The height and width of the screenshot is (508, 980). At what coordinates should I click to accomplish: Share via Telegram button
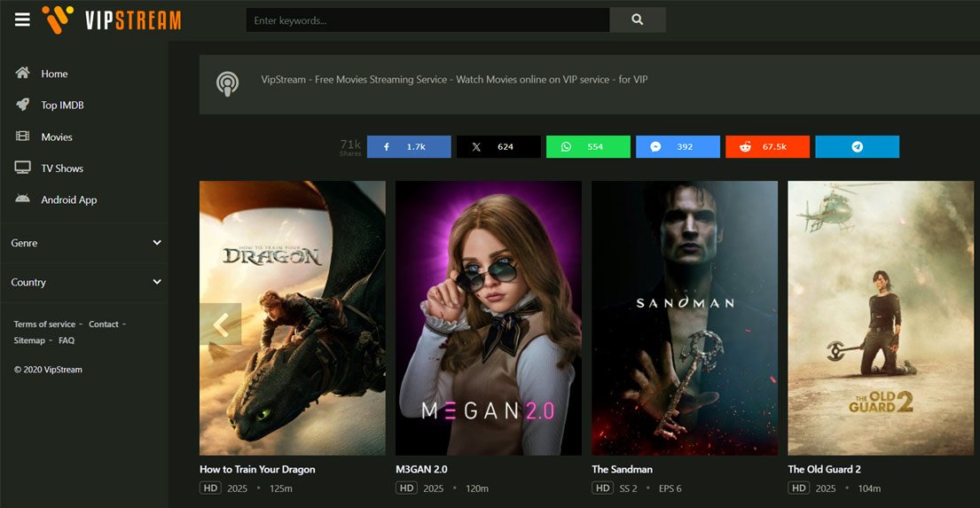857,147
